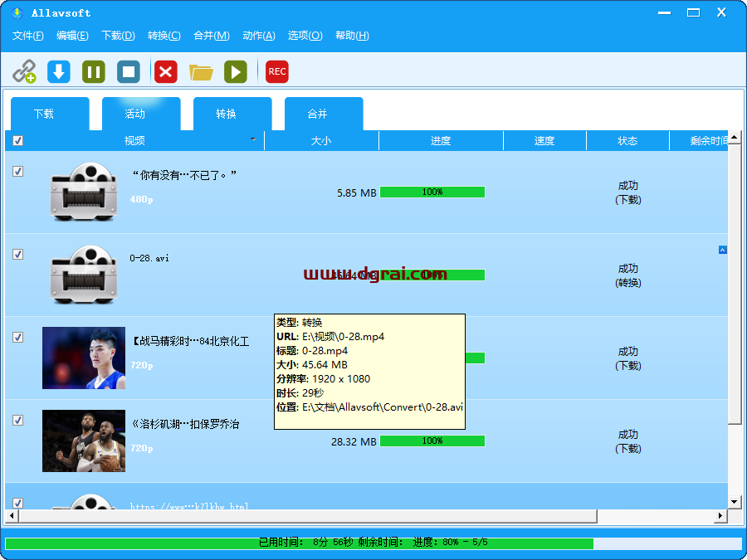The width and height of the screenshot is (747, 560).
Task: Sort by the 速度 column header
Action: click(x=544, y=140)
